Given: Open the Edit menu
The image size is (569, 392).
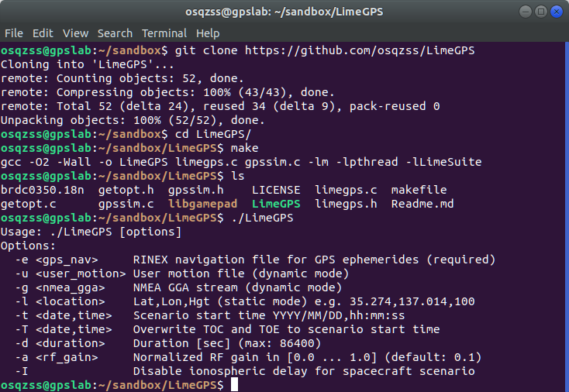Looking at the screenshot, I should [x=43, y=33].
